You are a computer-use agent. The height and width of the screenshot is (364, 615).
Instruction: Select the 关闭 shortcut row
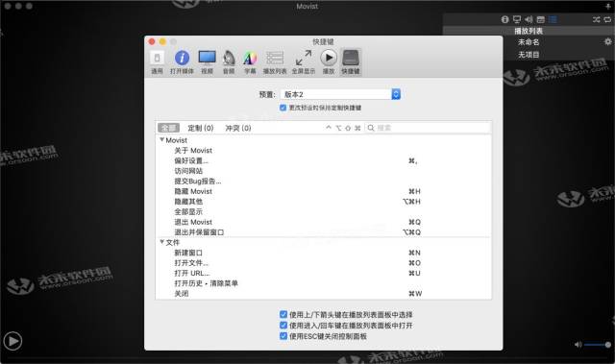pos(323,294)
